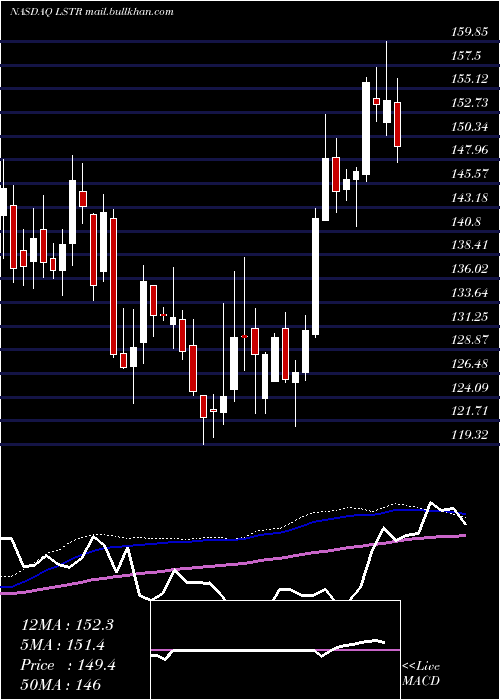Click the 157.5 price axis label
The width and height of the screenshot is (500, 700).
467,56
